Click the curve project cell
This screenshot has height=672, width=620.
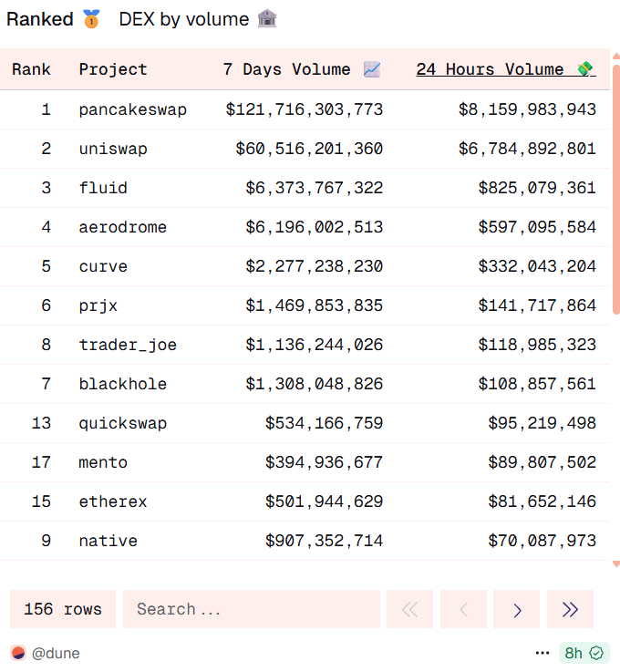(x=103, y=266)
